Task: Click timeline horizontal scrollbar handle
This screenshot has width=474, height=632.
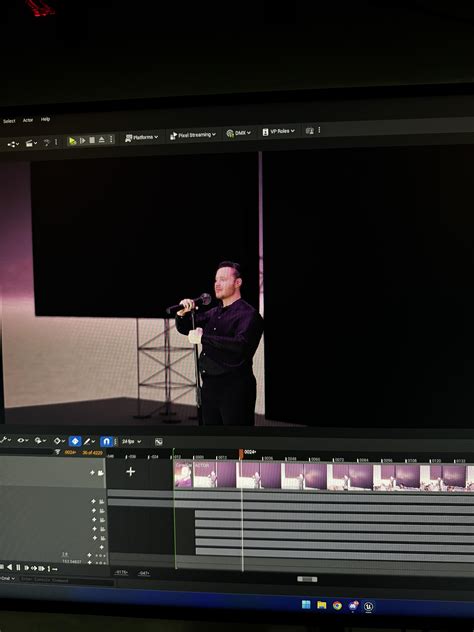Action: [x=307, y=579]
